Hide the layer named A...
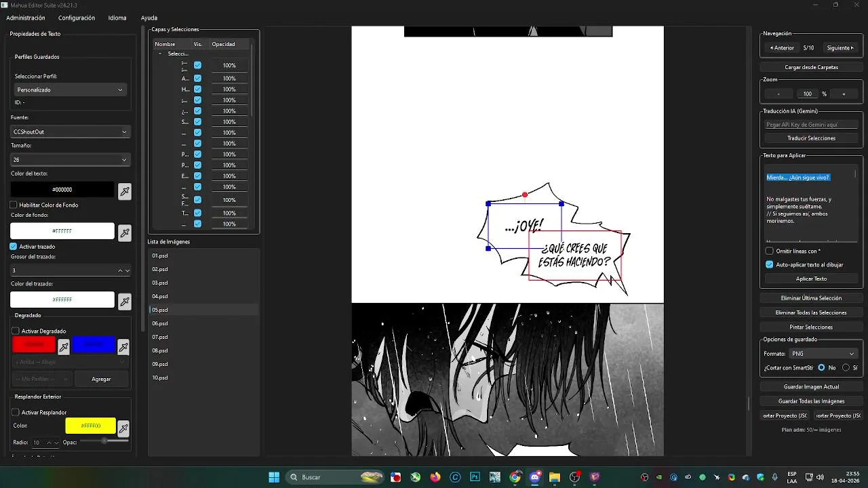868x488 pixels. (x=197, y=79)
